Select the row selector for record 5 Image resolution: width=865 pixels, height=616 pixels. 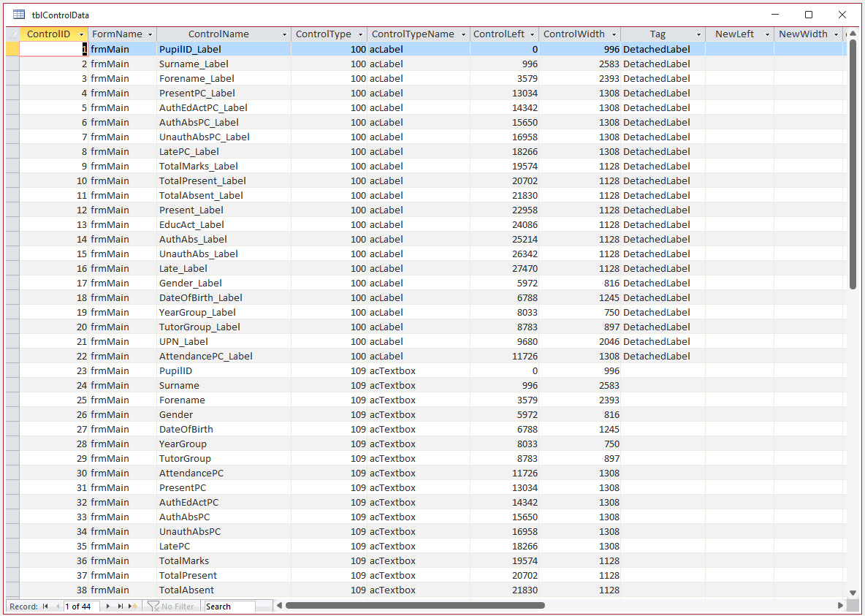click(12, 107)
